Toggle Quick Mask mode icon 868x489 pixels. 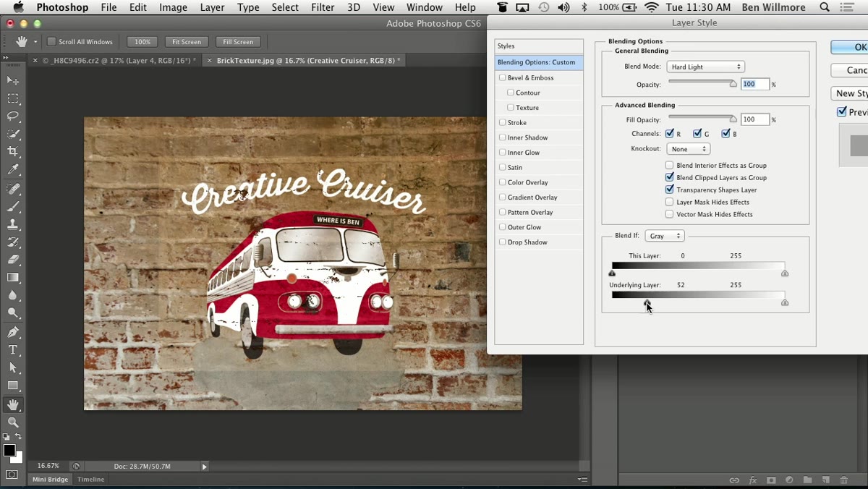pos(12,475)
